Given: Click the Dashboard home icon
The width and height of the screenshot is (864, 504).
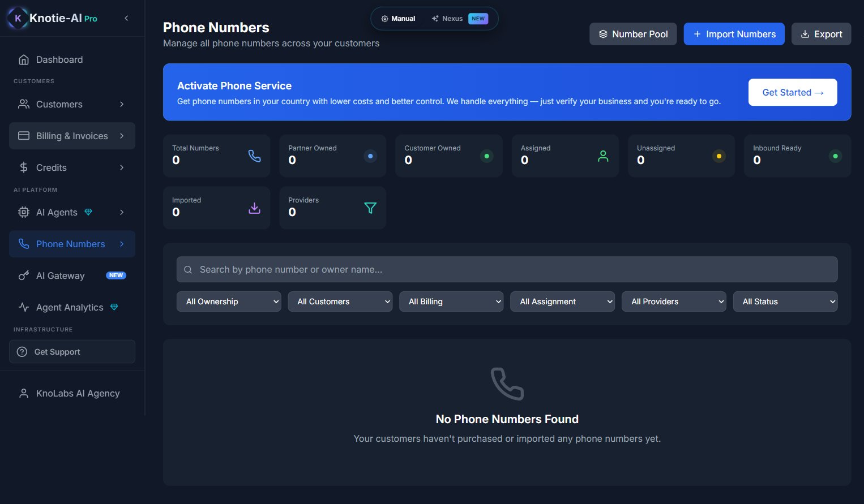Looking at the screenshot, I should [24, 59].
